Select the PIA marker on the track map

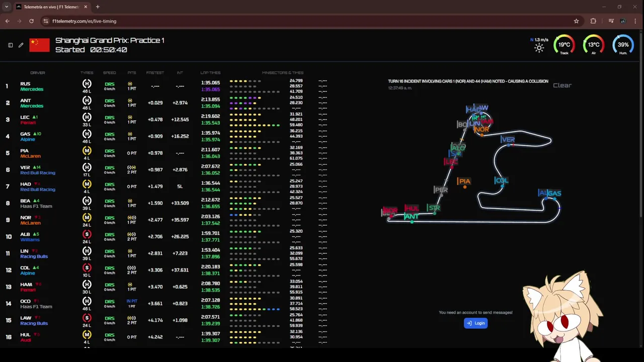[464, 181]
